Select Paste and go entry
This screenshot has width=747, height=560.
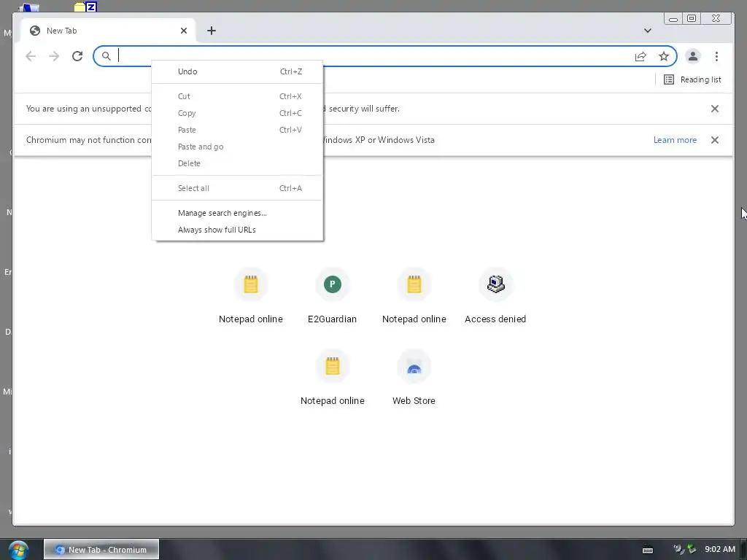pos(237,147)
